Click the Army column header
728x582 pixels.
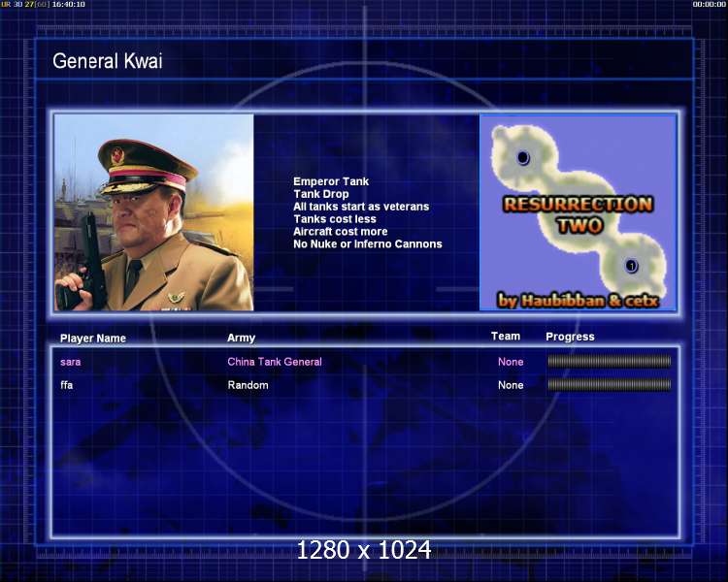[x=241, y=339]
